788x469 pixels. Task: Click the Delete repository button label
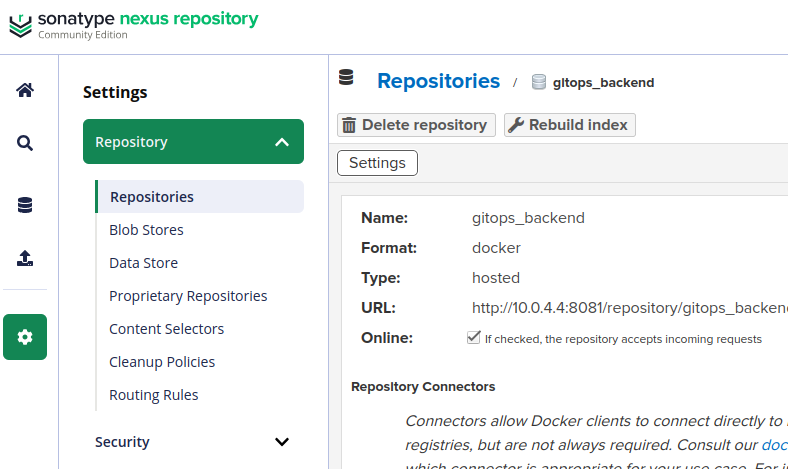[x=425, y=125]
